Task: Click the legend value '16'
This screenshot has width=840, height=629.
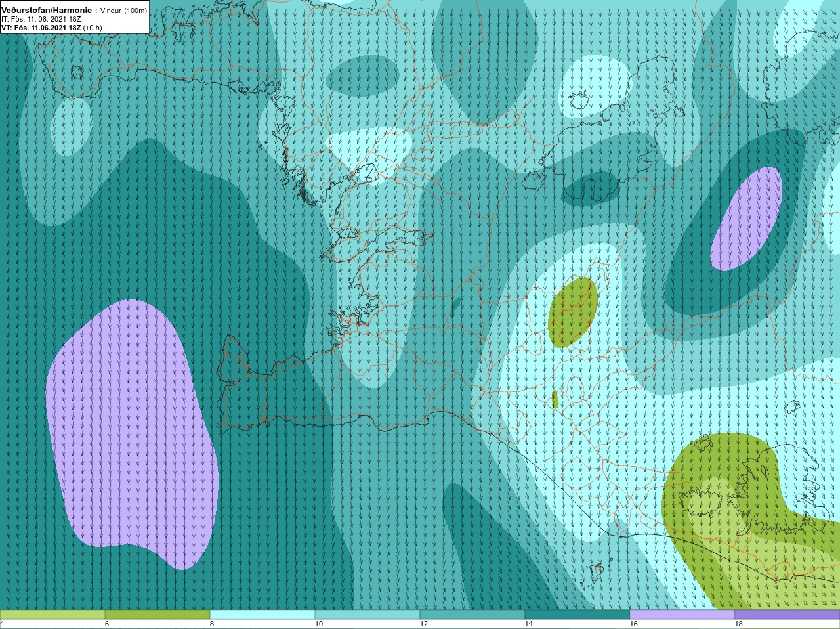Action: [634, 624]
